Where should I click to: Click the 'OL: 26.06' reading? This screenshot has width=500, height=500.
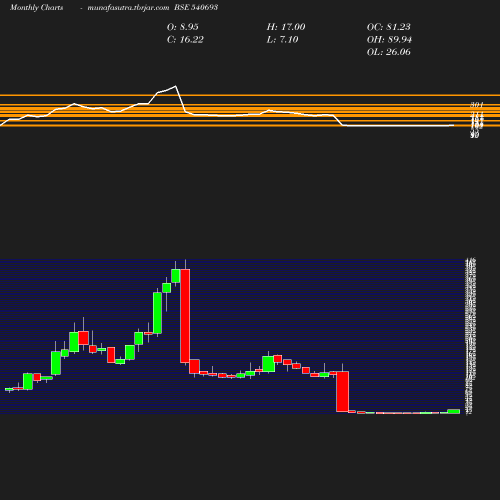[389, 52]
